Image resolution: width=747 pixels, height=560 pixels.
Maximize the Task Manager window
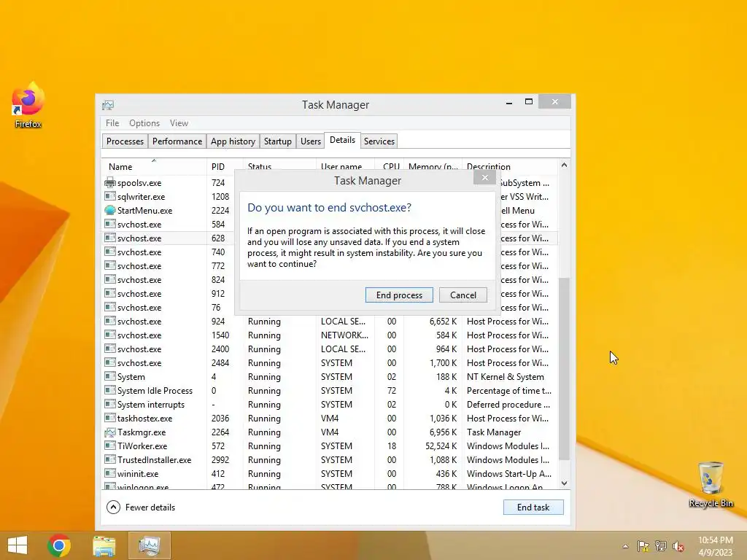coord(529,101)
